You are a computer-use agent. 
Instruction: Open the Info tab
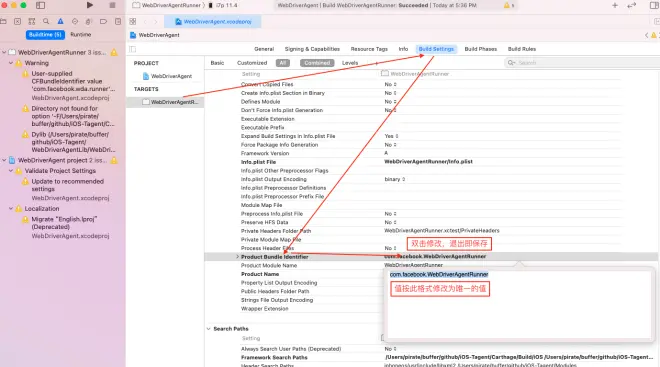coord(403,49)
